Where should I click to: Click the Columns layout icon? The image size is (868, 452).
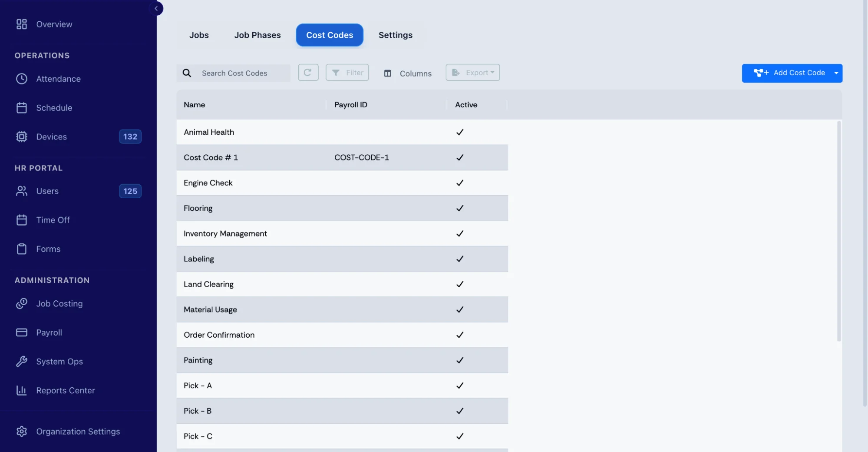pos(388,73)
